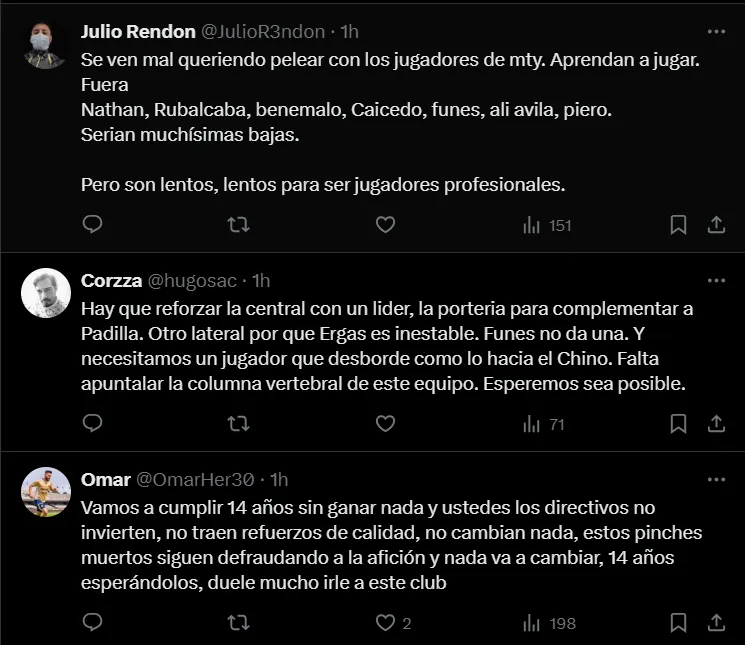Open more menu on Corzza's tweet
This screenshot has height=645, width=745.
coord(716,281)
